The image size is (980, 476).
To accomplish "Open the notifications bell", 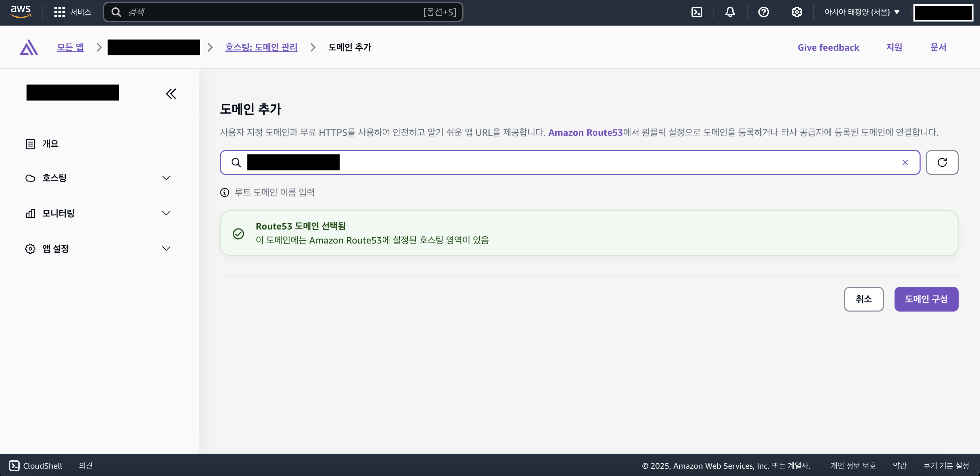I will [730, 12].
